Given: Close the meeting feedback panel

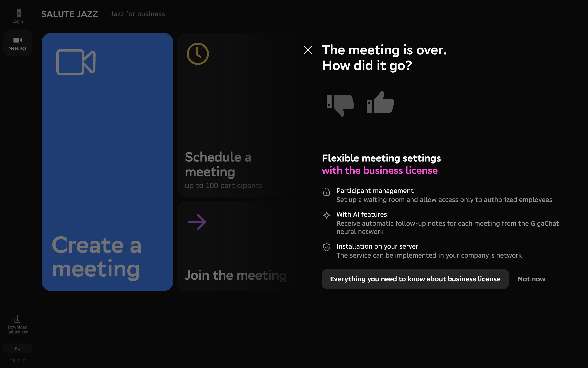Looking at the screenshot, I should 308,50.
